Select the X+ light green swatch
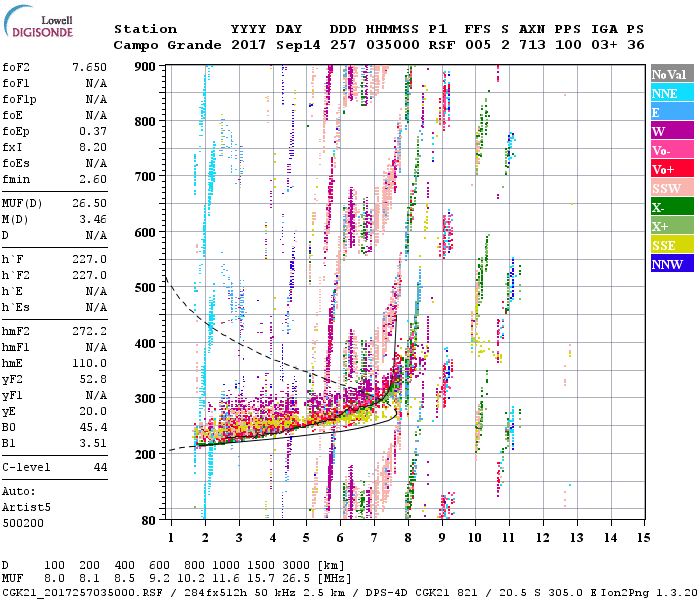 [x=672, y=225]
